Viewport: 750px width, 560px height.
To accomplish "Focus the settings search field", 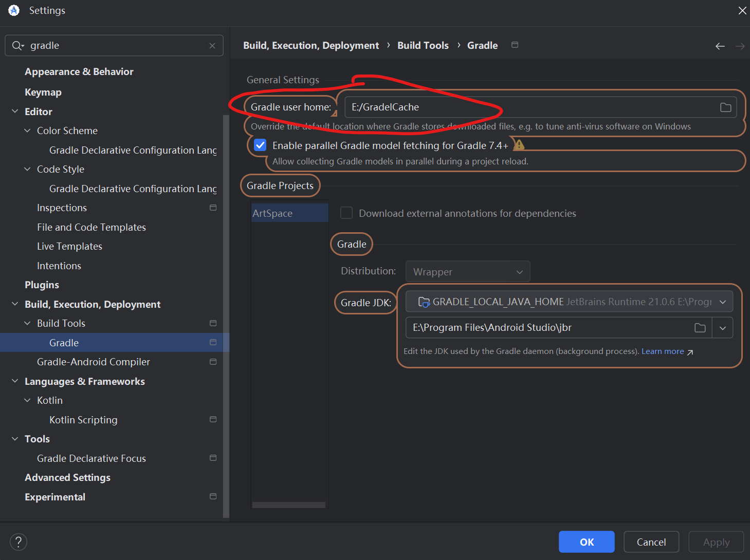I will [114, 46].
